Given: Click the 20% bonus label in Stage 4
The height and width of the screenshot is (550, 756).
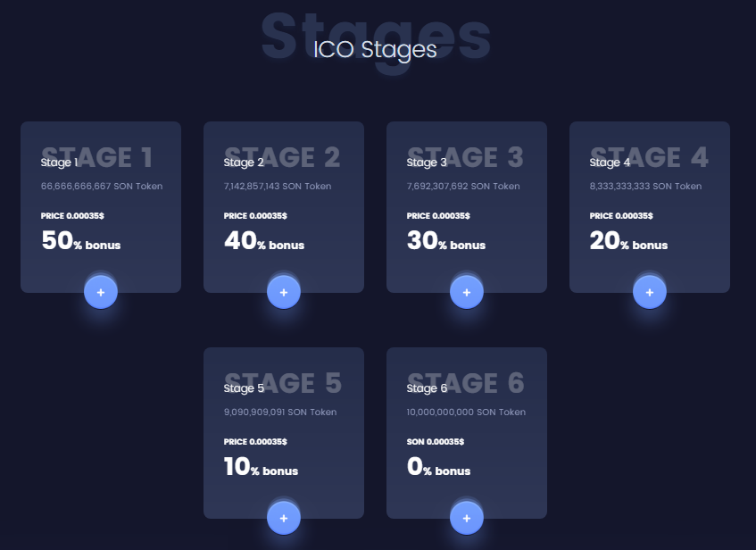Looking at the screenshot, I should pos(628,242).
